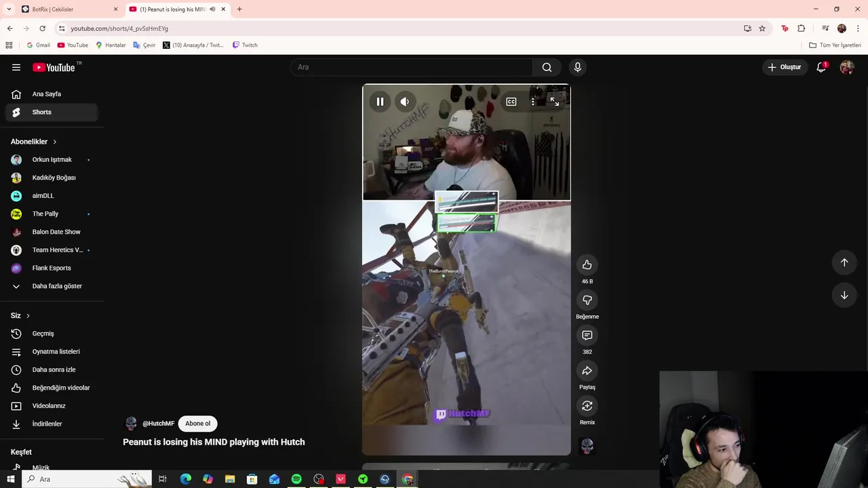Open the sound source thumbnail below Remix
This screenshot has height=488, width=868.
tap(587, 446)
